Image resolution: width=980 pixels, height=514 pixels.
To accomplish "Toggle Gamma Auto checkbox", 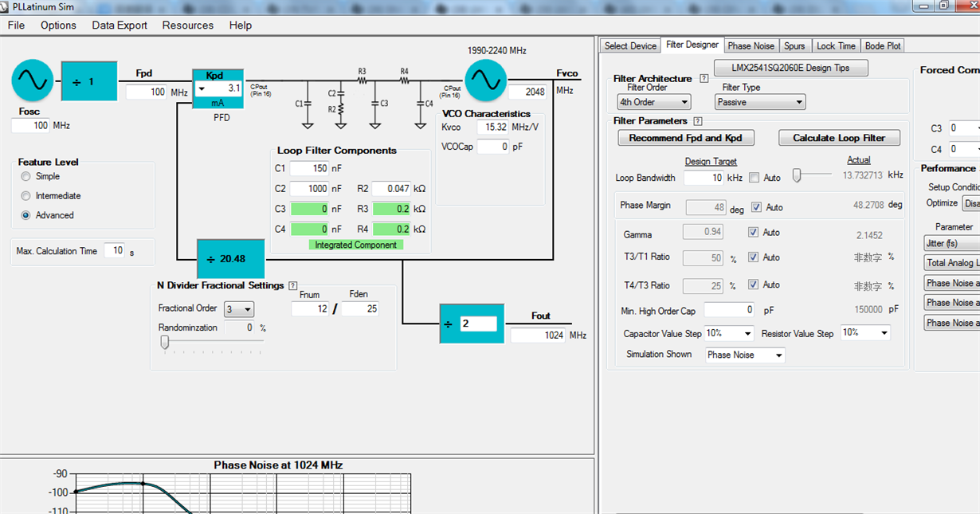I will 753,233.
